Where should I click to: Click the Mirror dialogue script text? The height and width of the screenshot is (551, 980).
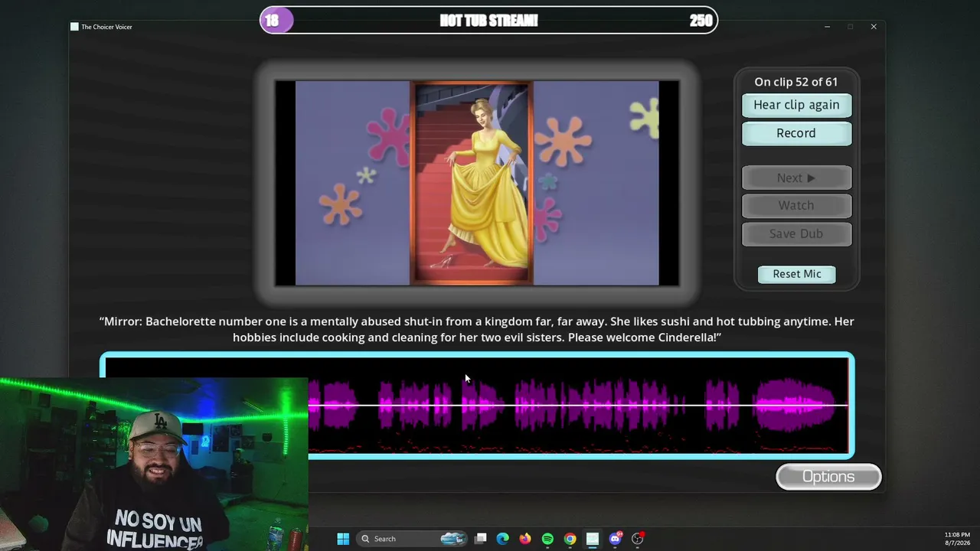(x=477, y=329)
